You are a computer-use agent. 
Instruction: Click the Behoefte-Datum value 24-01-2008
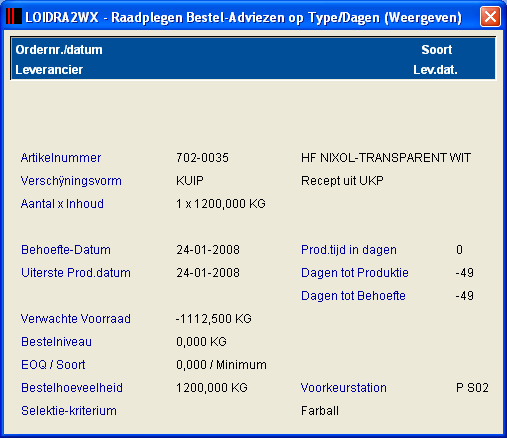tap(208, 250)
